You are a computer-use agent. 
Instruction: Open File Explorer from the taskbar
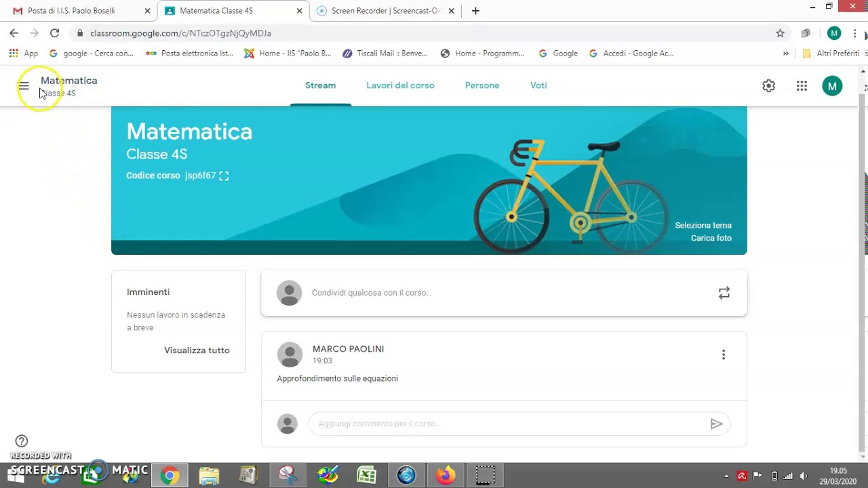click(209, 476)
